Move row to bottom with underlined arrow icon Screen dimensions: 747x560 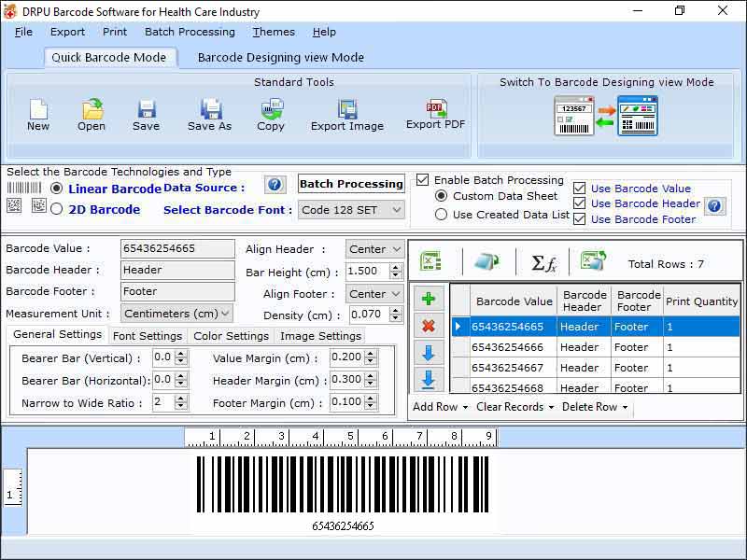point(429,380)
